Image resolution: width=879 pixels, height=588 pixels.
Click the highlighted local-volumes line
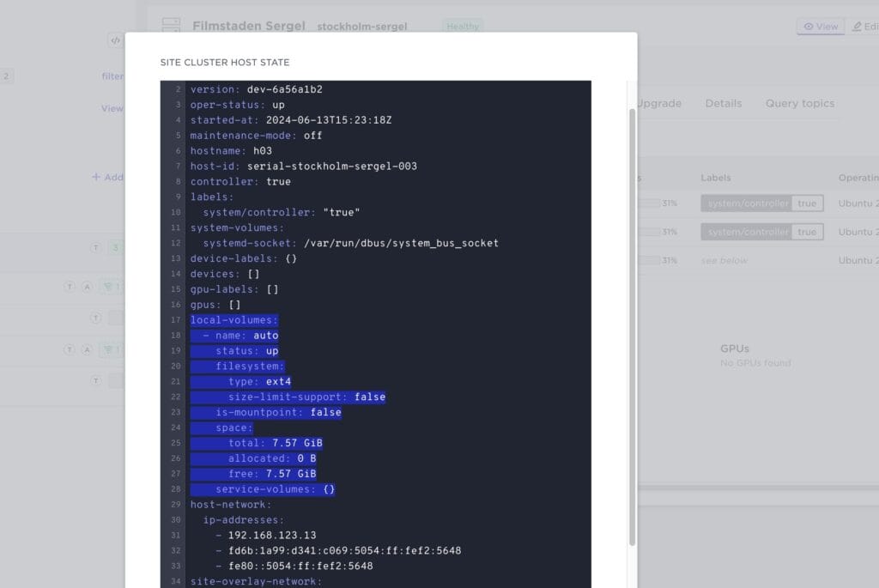coord(233,320)
